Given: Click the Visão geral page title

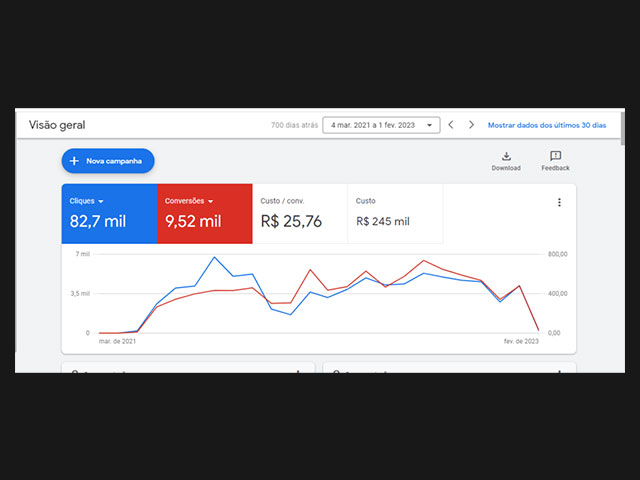Looking at the screenshot, I should pyautogui.click(x=57, y=125).
